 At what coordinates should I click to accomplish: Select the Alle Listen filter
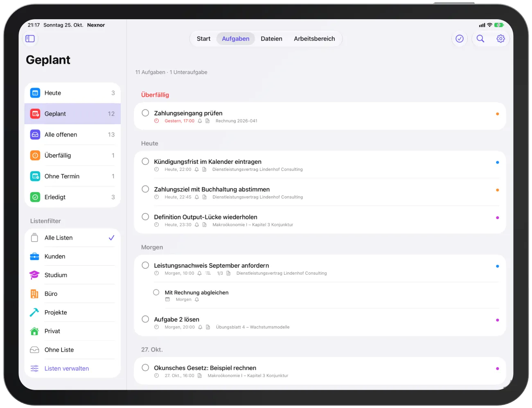[x=72, y=238]
